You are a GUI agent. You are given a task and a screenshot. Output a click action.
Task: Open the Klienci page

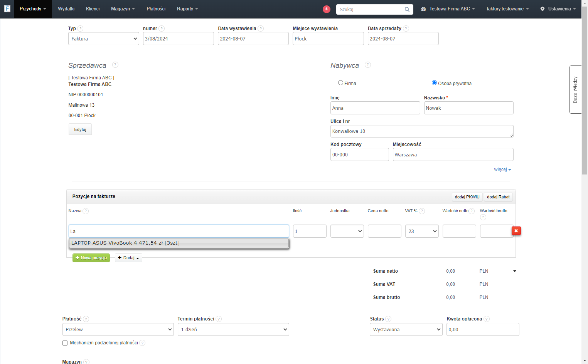pos(93,9)
